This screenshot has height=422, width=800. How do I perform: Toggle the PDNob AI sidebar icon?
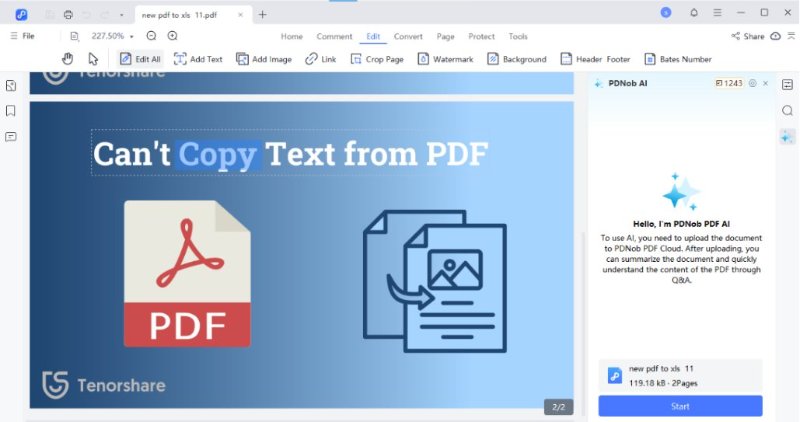click(x=787, y=136)
